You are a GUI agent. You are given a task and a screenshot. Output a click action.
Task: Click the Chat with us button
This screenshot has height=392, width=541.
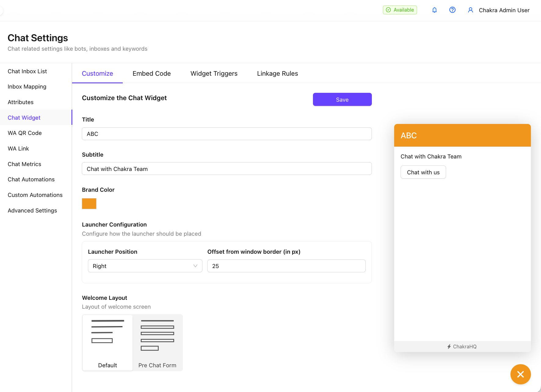click(423, 172)
